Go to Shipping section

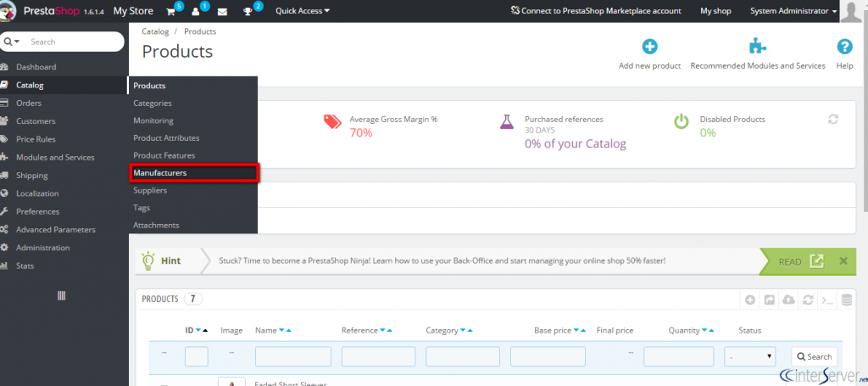(x=31, y=176)
